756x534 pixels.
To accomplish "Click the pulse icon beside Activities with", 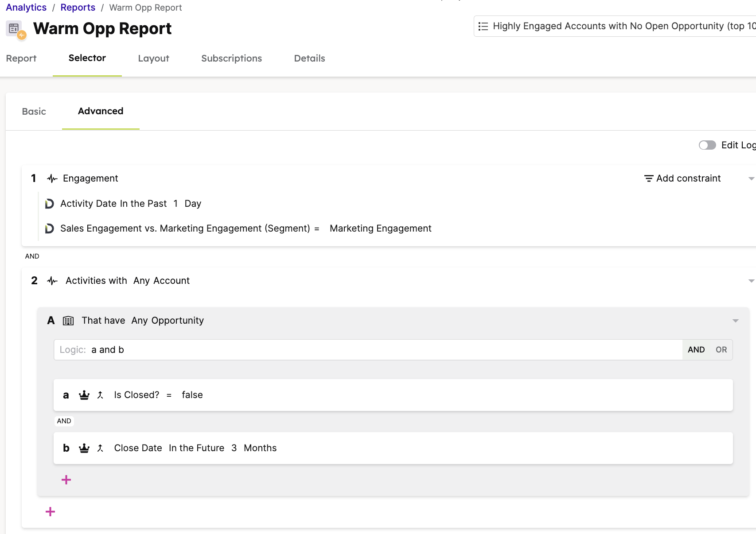I will pos(52,281).
